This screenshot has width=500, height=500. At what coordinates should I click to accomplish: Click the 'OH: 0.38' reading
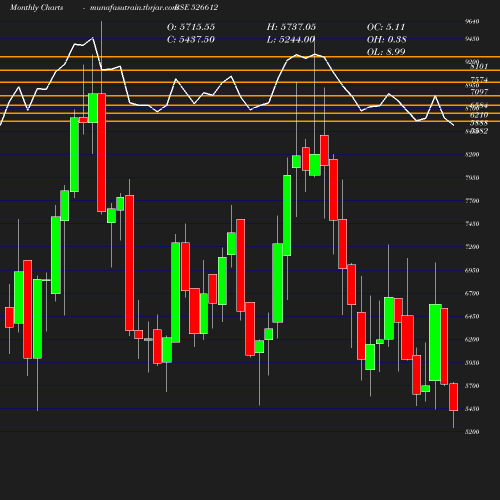pos(387,39)
